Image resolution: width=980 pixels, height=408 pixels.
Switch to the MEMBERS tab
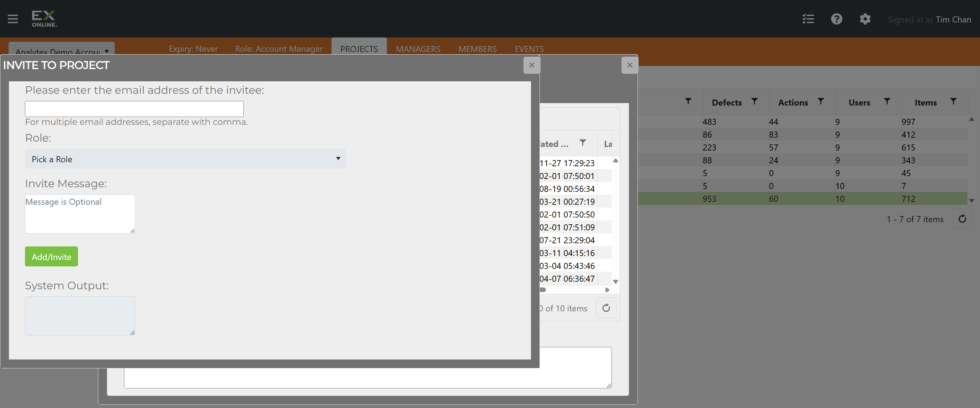click(478, 49)
